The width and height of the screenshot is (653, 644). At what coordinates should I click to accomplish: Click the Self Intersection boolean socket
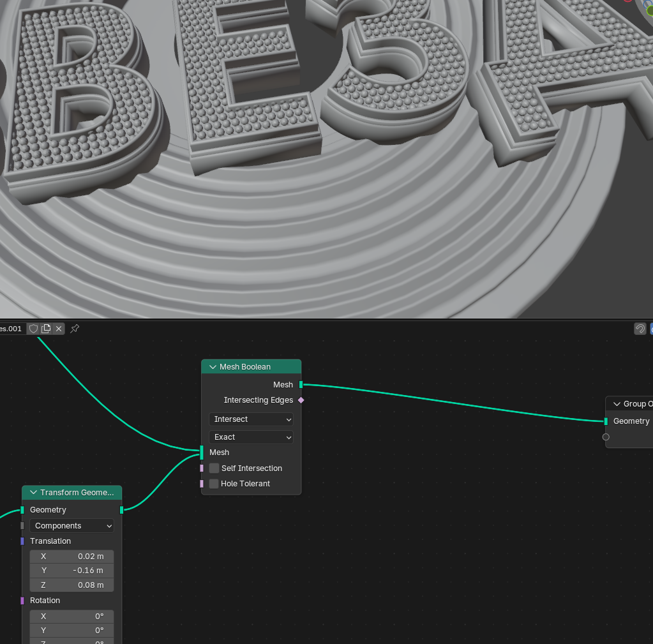202,468
